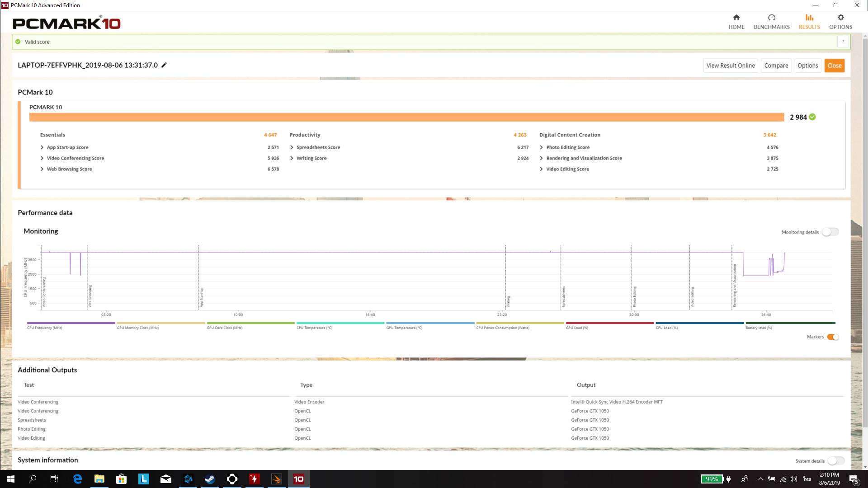868x488 pixels.
Task: Click View Result Online button
Action: (731, 66)
